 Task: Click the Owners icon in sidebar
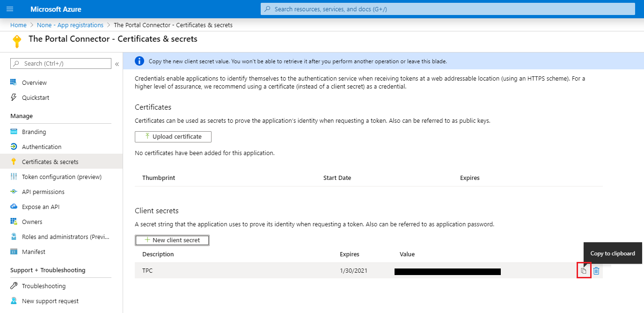coord(14,222)
